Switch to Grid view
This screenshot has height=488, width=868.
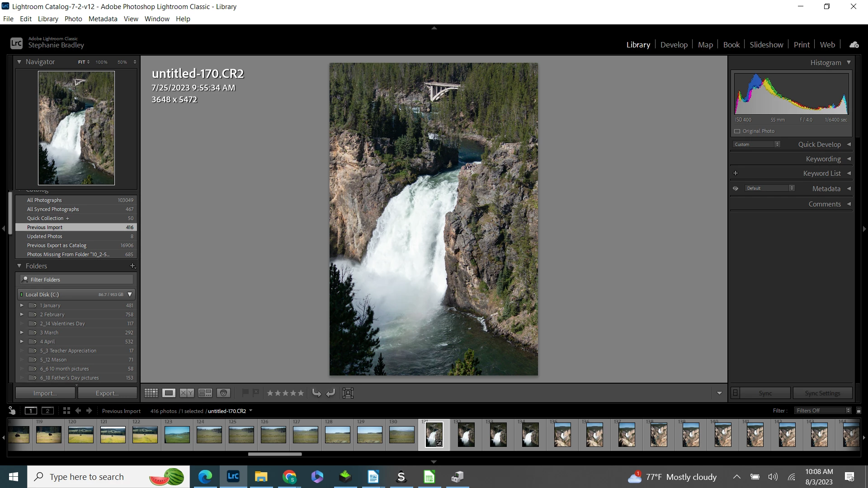pyautogui.click(x=151, y=393)
